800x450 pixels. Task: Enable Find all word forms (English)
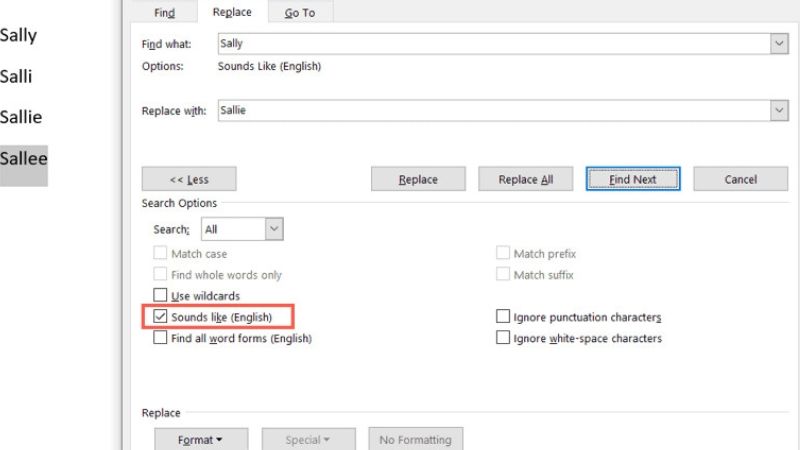160,338
